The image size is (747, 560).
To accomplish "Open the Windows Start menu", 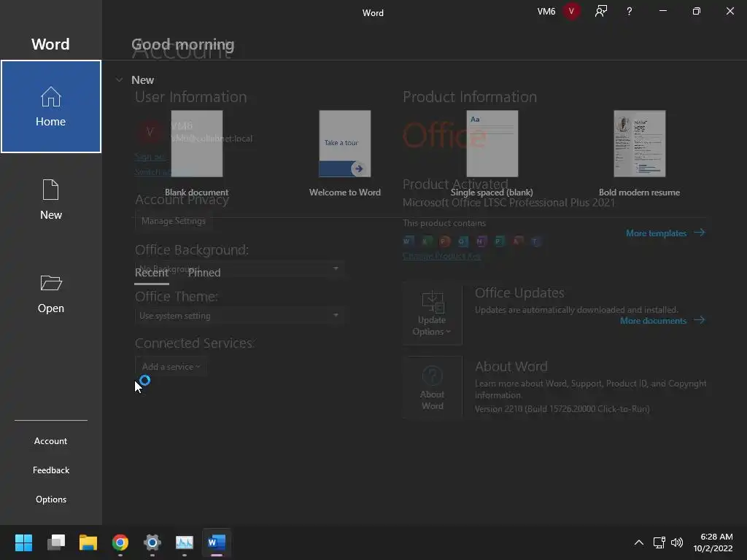I will pyautogui.click(x=23, y=542).
